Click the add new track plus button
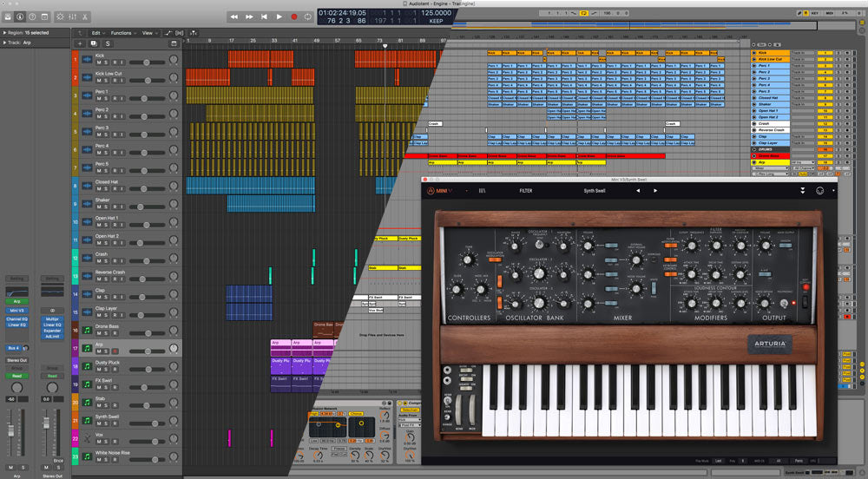This screenshot has width=868, height=479. coord(80,43)
